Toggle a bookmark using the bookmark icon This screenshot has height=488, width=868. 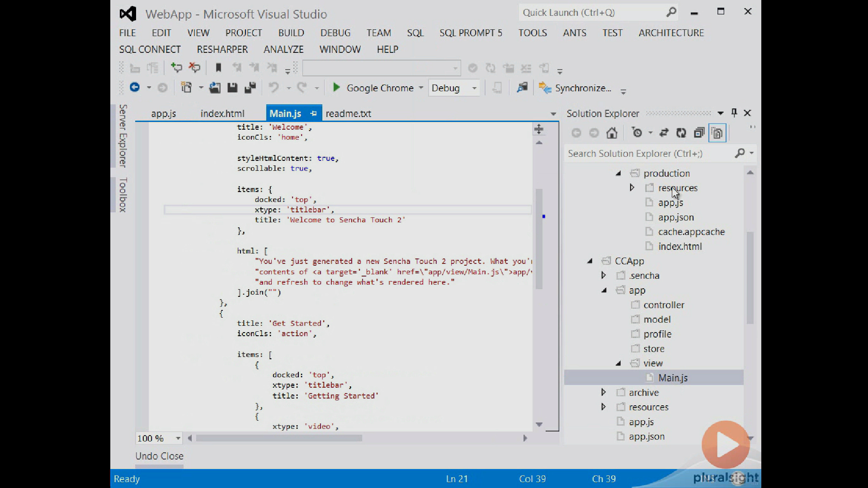pos(218,68)
